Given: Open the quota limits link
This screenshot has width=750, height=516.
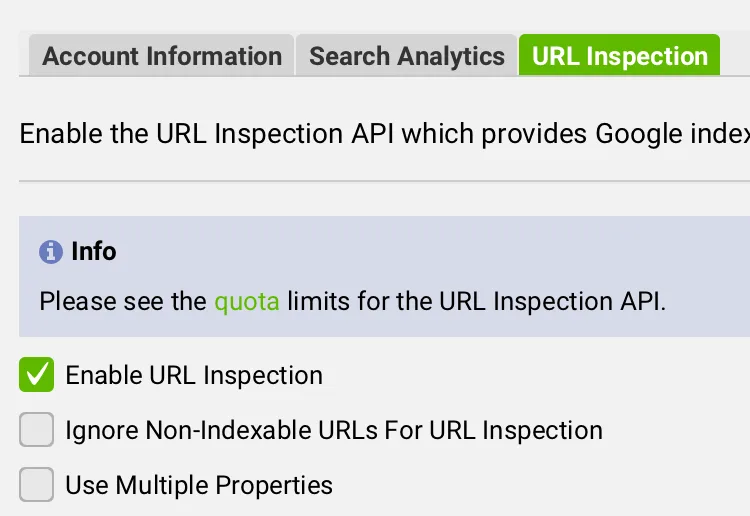Looking at the screenshot, I should click(247, 301).
